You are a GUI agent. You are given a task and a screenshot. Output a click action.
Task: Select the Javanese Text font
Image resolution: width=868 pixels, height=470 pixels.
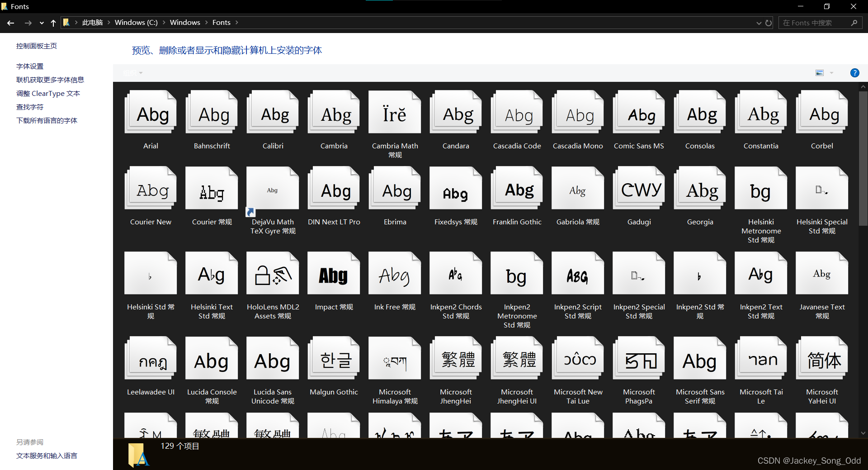[822, 273]
